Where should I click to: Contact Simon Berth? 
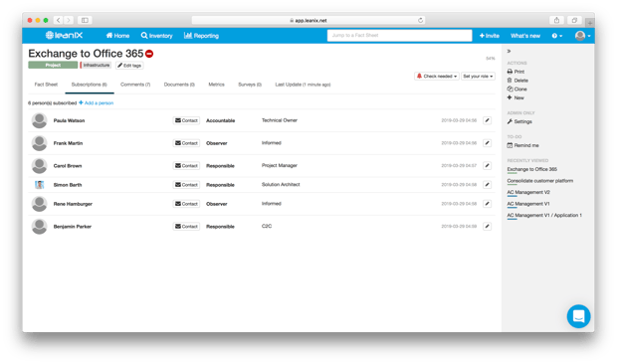(x=186, y=185)
